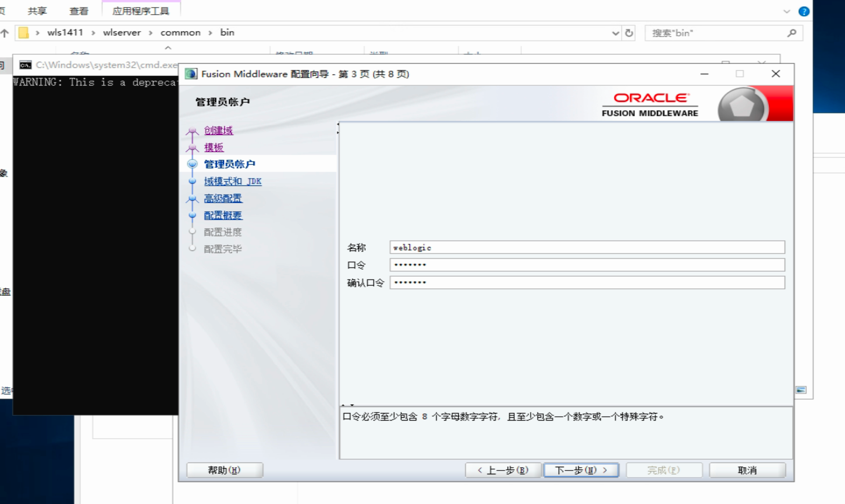
Task: Expand chevron after wlserver in path
Action: [151, 33]
